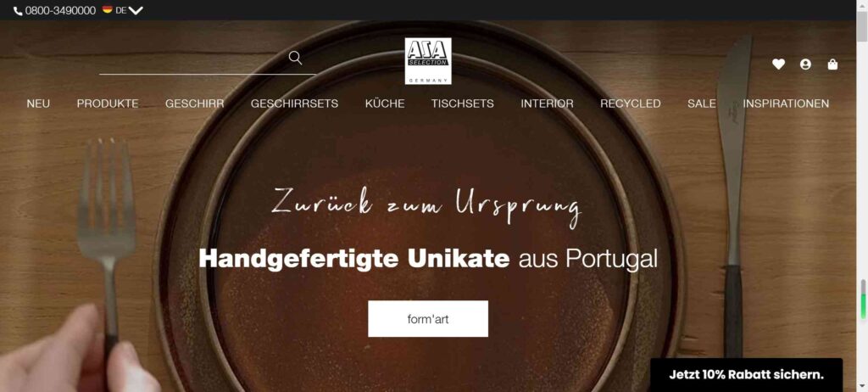
Task: Click the ASA Selection logo
Action: (x=428, y=61)
